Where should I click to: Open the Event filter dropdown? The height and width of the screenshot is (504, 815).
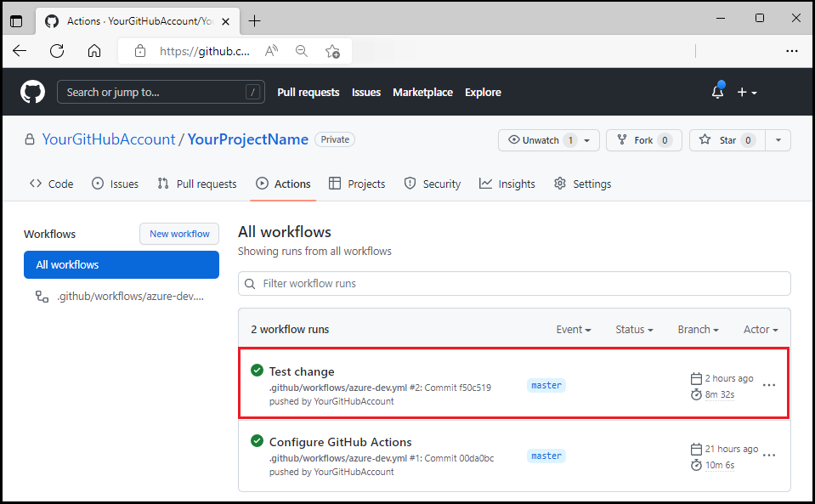point(573,329)
